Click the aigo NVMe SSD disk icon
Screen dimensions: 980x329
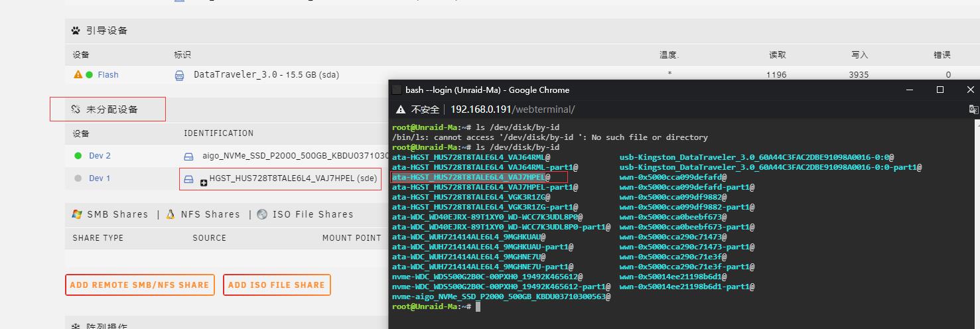[x=188, y=157]
